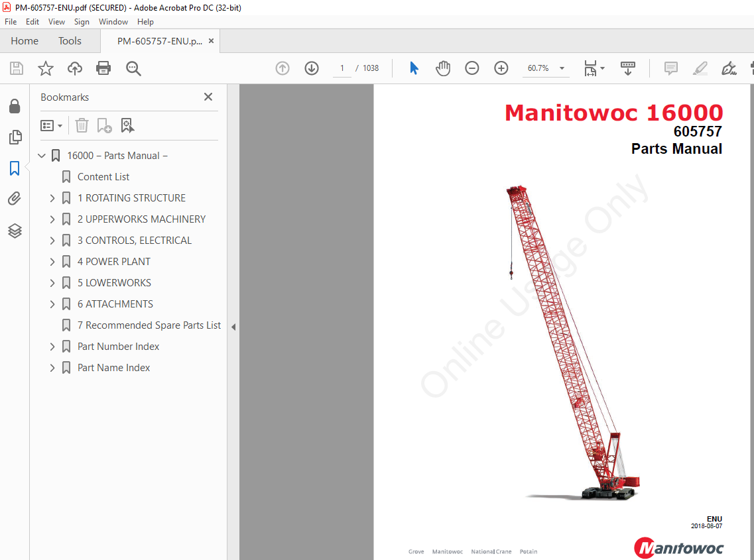Expand 6 ATTACHMENTS bookmark
The height and width of the screenshot is (560, 754).
coord(52,304)
